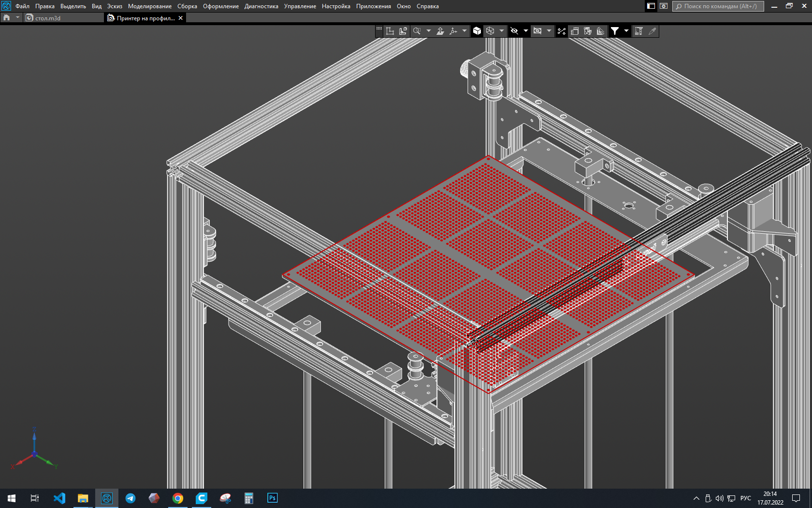This screenshot has height=508, width=812.
Task: Toggle hide objects crossed-eye icon
Action: pos(514,31)
